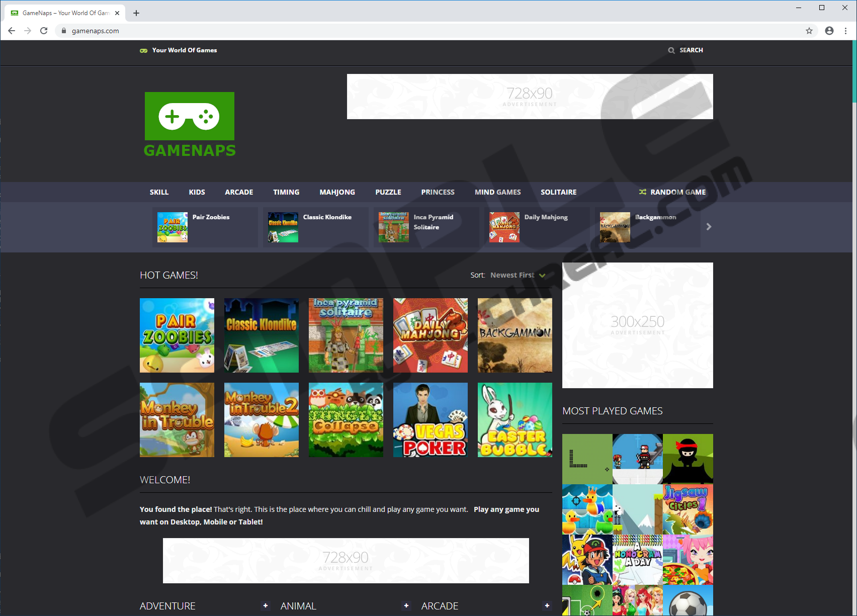This screenshot has width=857, height=616.
Task: Click the GameNaps controller logo
Action: pos(190,116)
